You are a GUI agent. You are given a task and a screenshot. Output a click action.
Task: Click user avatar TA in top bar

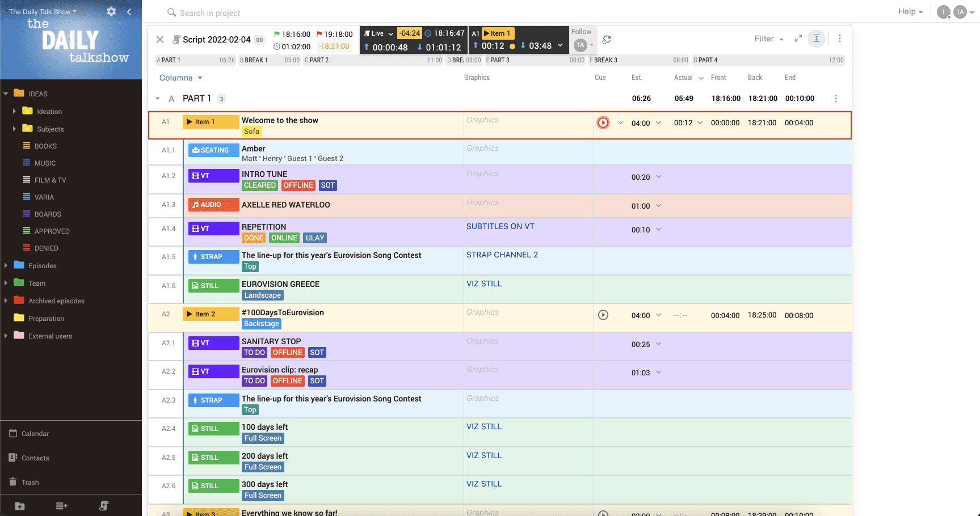pos(960,12)
